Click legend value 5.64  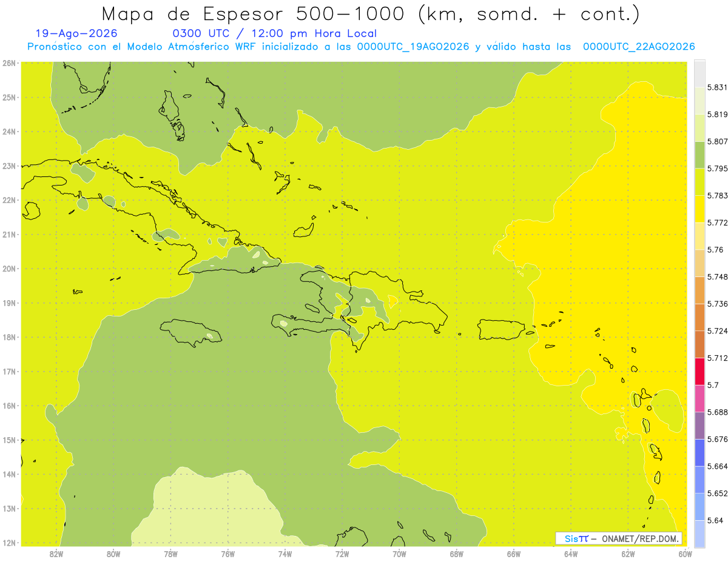[x=715, y=520]
